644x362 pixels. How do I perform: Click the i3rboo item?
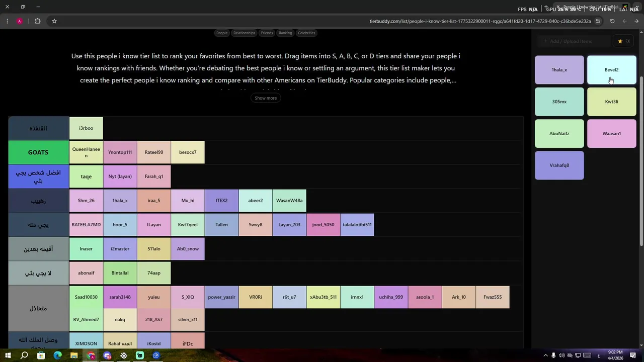[x=86, y=128]
